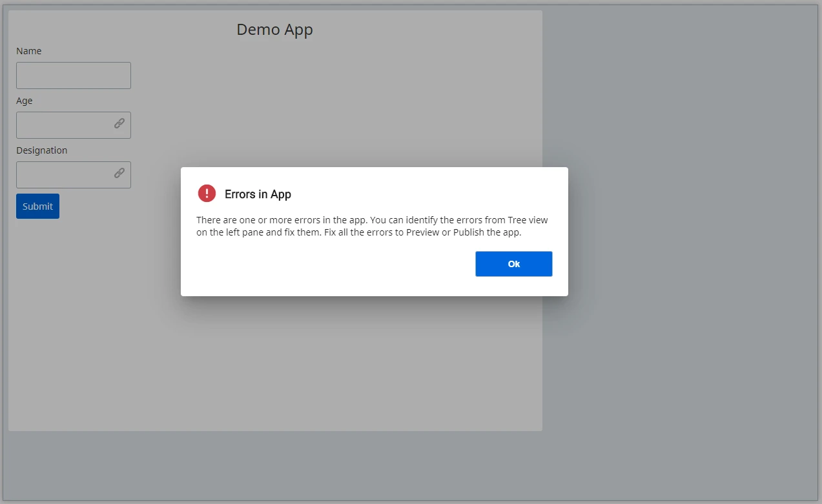Image resolution: width=822 pixels, height=504 pixels.
Task: Select the link icon in Designation field
Action: coord(119,173)
